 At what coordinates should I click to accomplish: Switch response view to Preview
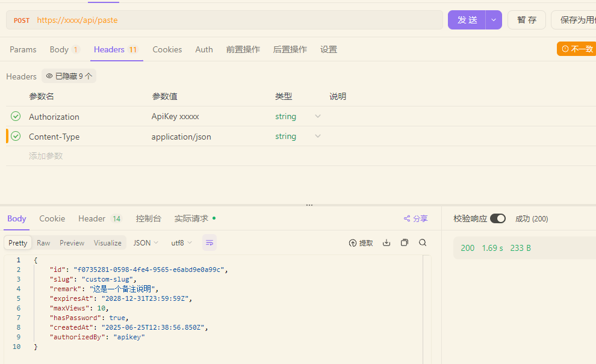72,243
